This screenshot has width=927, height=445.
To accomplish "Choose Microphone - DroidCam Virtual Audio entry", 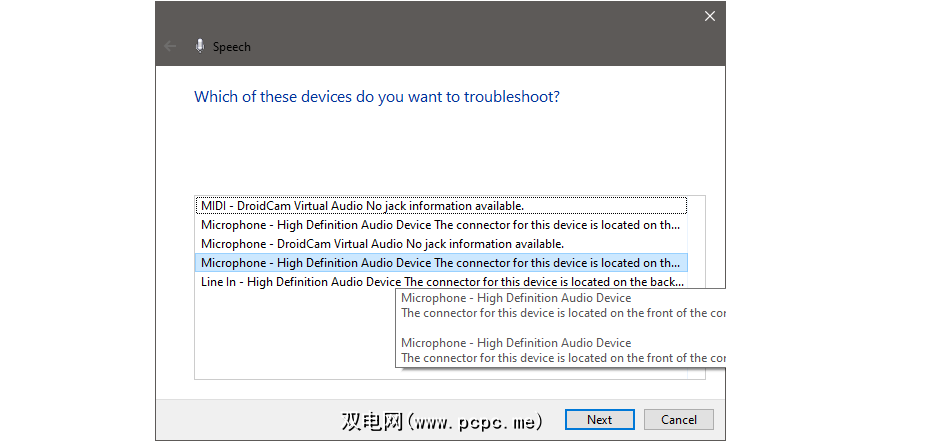I will [382, 244].
